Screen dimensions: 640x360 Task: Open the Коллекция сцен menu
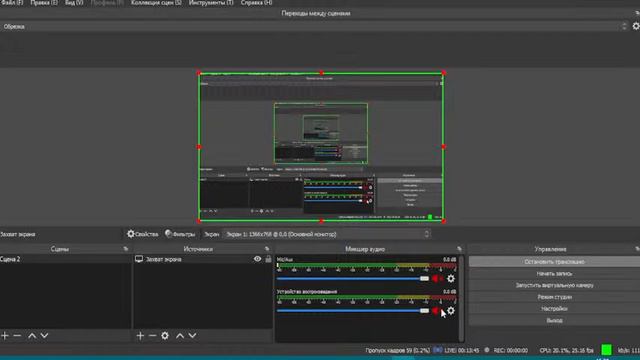[x=156, y=2]
